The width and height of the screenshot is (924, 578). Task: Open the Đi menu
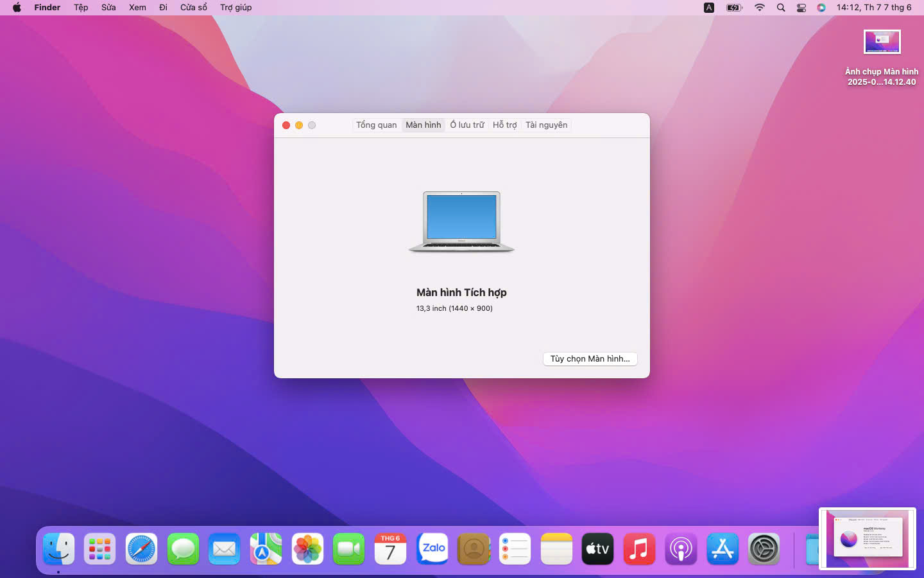click(163, 8)
